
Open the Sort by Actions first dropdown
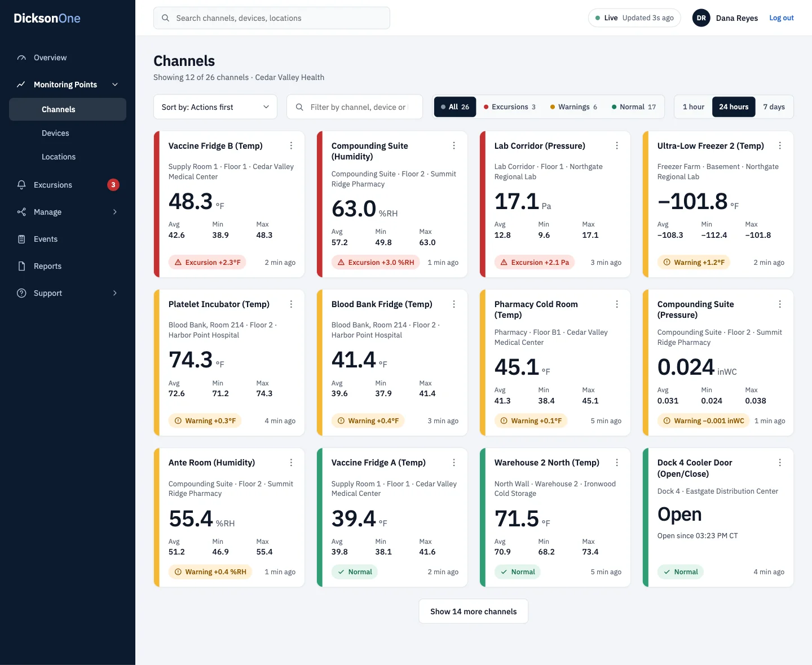click(215, 107)
